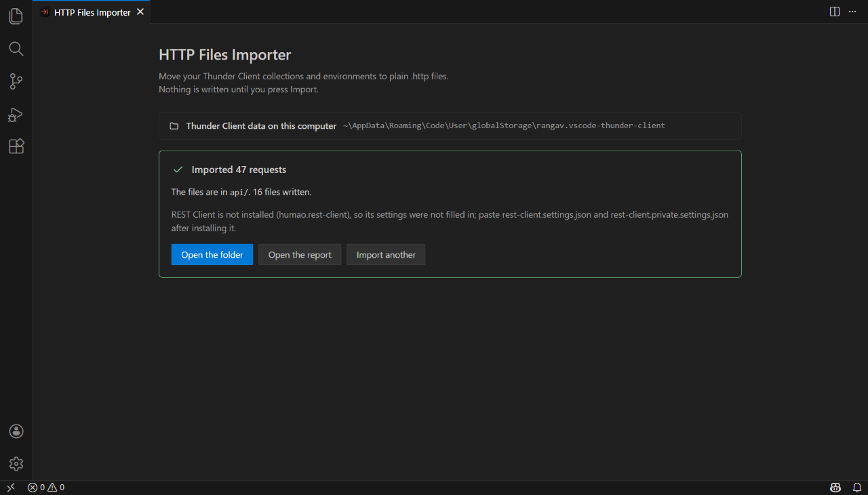The image size is (868, 495).
Task: Click the 'files are in api/' line
Action: click(x=241, y=193)
